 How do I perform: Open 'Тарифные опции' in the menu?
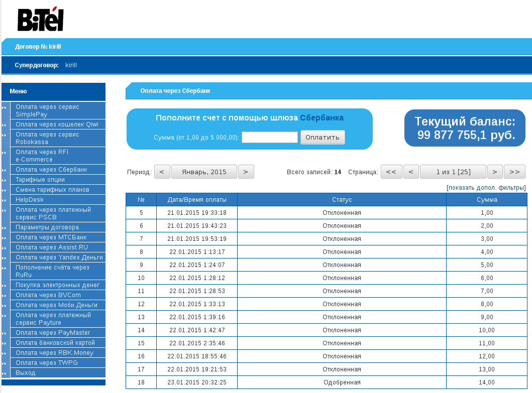tap(41, 180)
